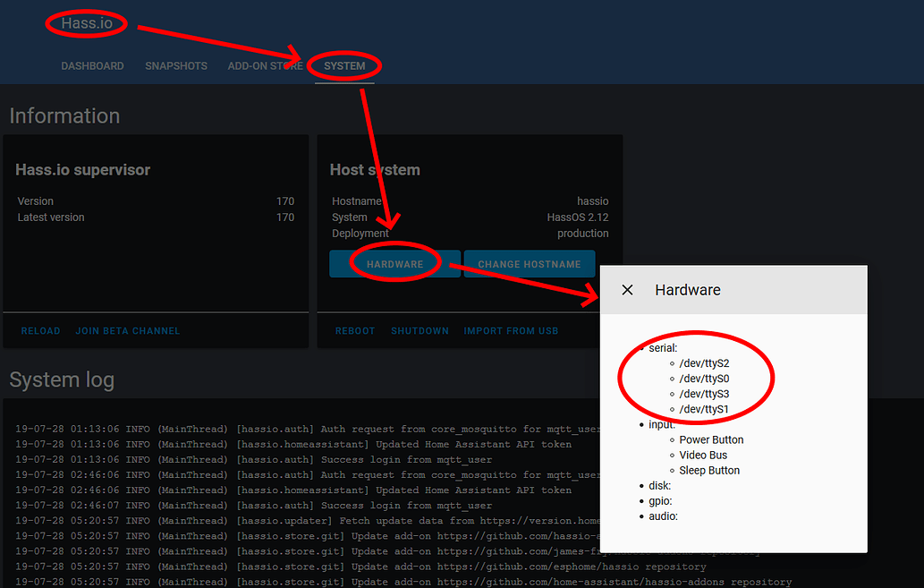Click the Hass.io title text
Image resolution: width=924 pixels, height=588 pixels.
coord(87,23)
